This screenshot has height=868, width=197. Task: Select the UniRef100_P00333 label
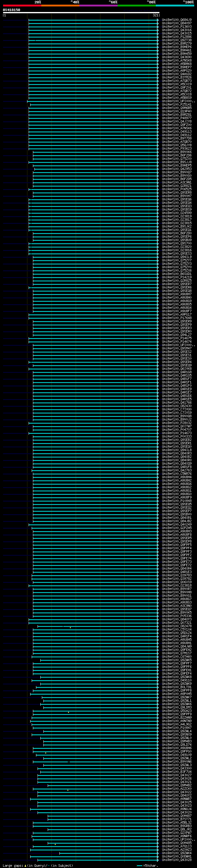point(177,436)
